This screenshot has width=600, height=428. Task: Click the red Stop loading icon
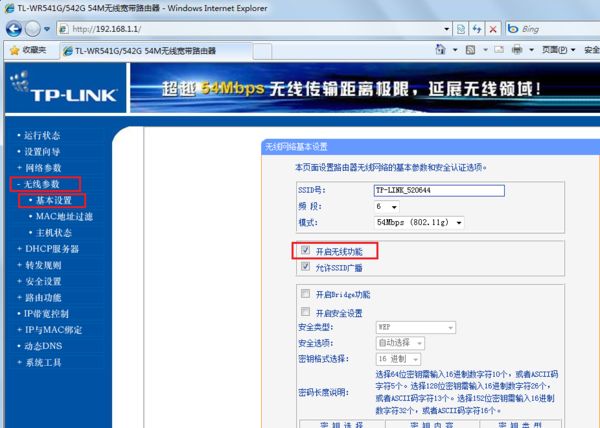click(x=493, y=29)
